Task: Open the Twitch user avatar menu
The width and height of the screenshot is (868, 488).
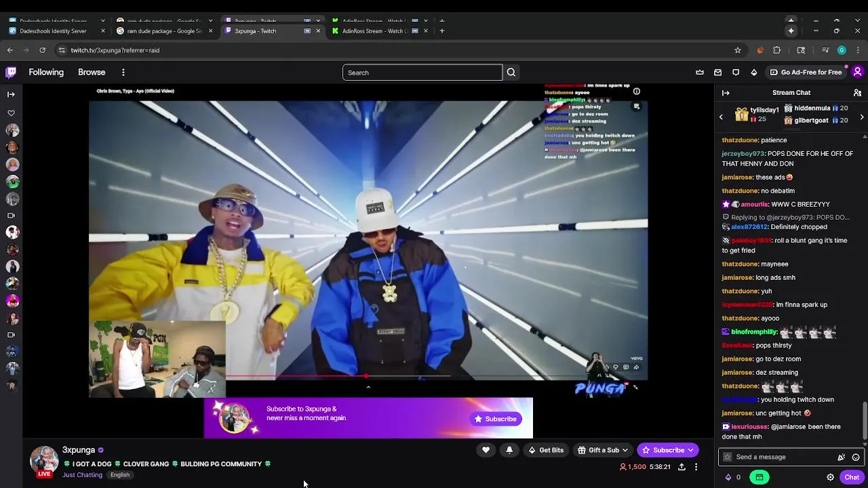Action: point(858,72)
